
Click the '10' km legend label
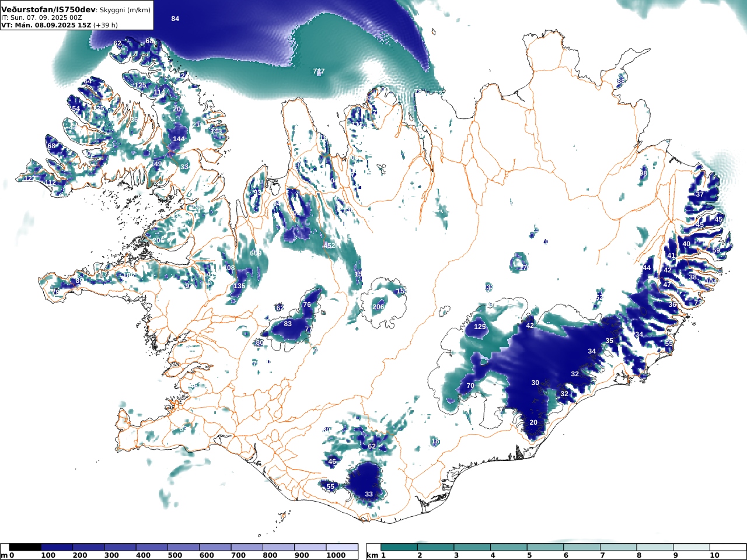(715, 555)
